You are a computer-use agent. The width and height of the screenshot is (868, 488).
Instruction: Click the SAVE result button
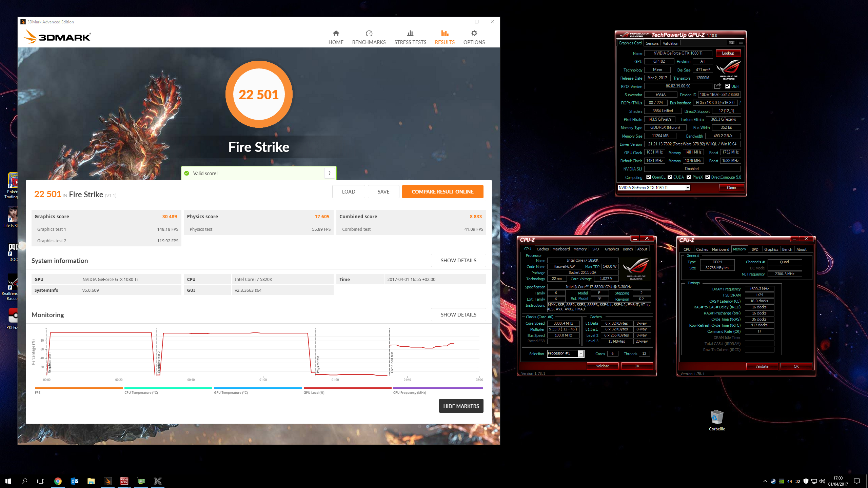383,191
